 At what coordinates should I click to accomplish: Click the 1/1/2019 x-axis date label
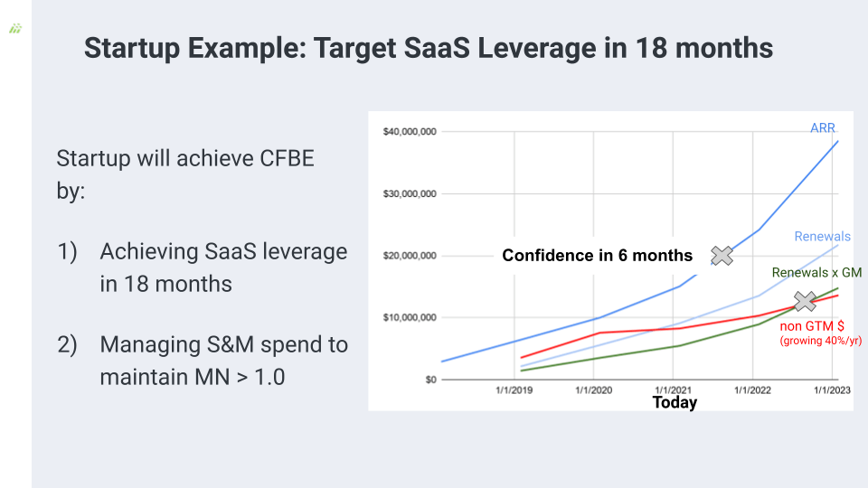click(x=514, y=390)
